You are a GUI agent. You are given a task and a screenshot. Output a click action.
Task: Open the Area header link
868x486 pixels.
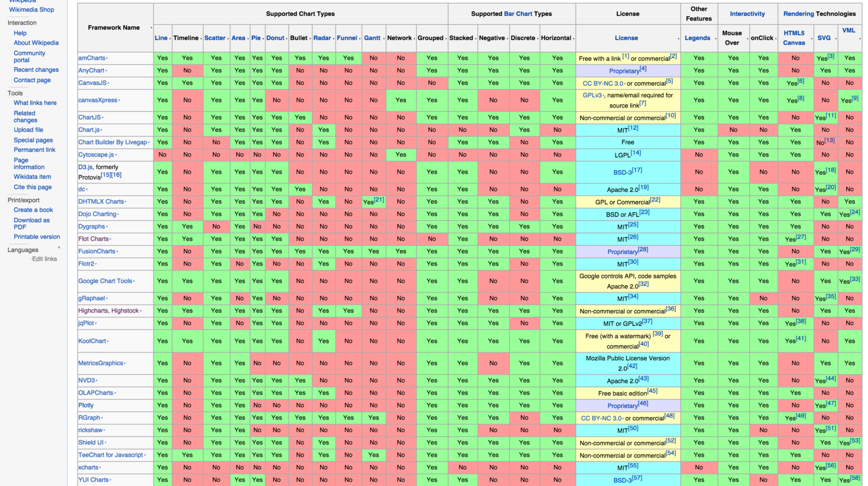coord(238,38)
